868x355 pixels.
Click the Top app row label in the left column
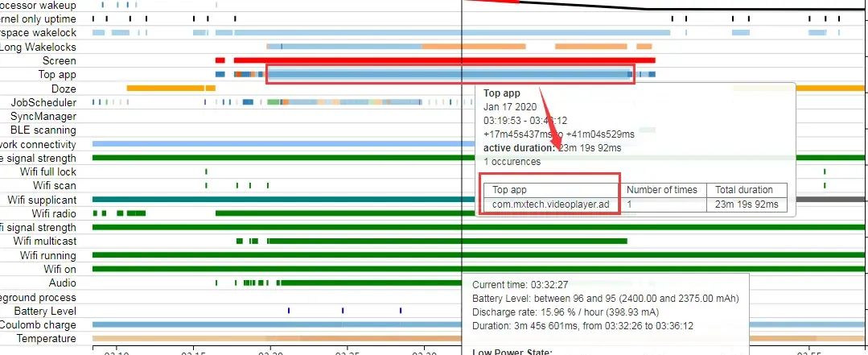57,74
